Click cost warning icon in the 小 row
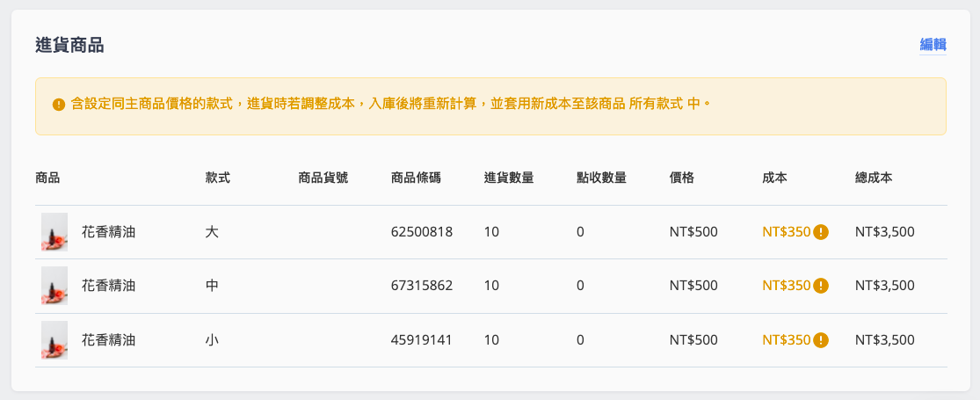 click(x=821, y=340)
